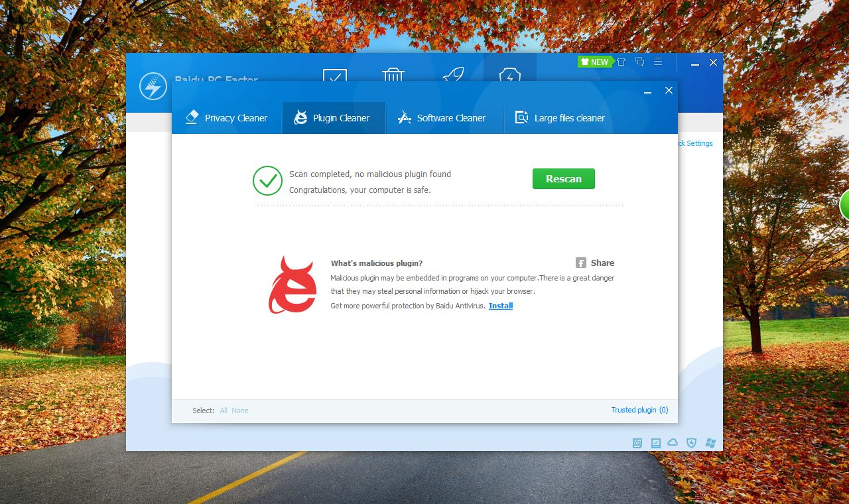Image resolution: width=849 pixels, height=504 pixels.
Task: Open the Trusted plugin (0) list
Action: pyautogui.click(x=639, y=410)
